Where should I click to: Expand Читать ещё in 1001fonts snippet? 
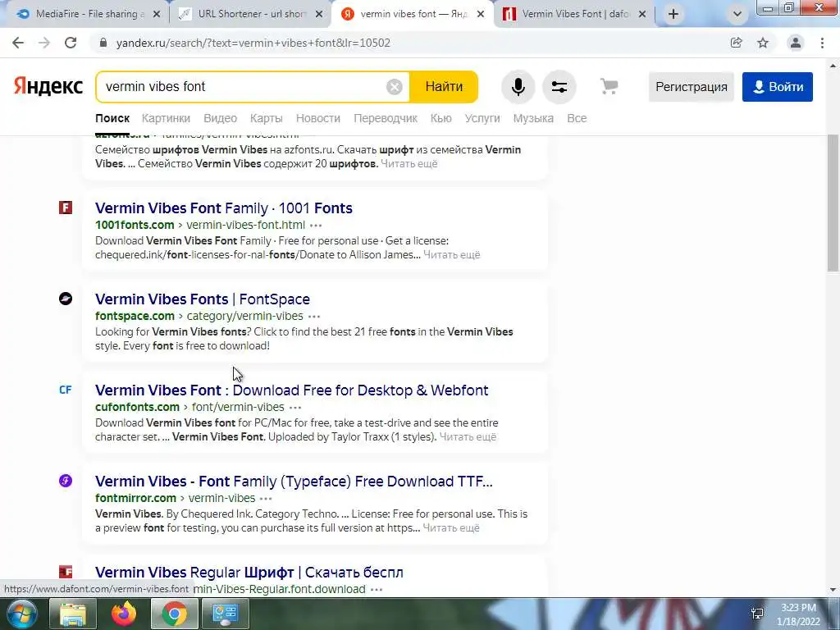pyautogui.click(x=452, y=255)
